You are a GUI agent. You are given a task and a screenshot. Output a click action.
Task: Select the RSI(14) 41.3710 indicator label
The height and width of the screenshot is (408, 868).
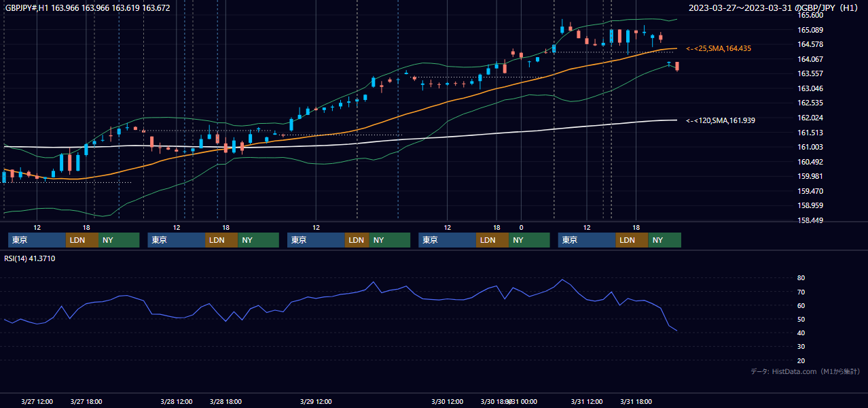tap(30, 258)
